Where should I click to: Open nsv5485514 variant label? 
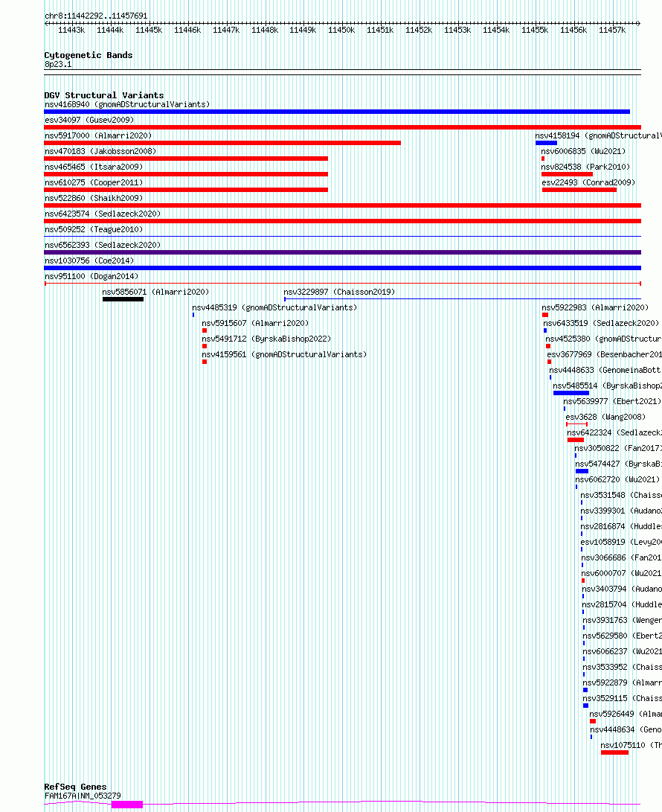(608, 386)
